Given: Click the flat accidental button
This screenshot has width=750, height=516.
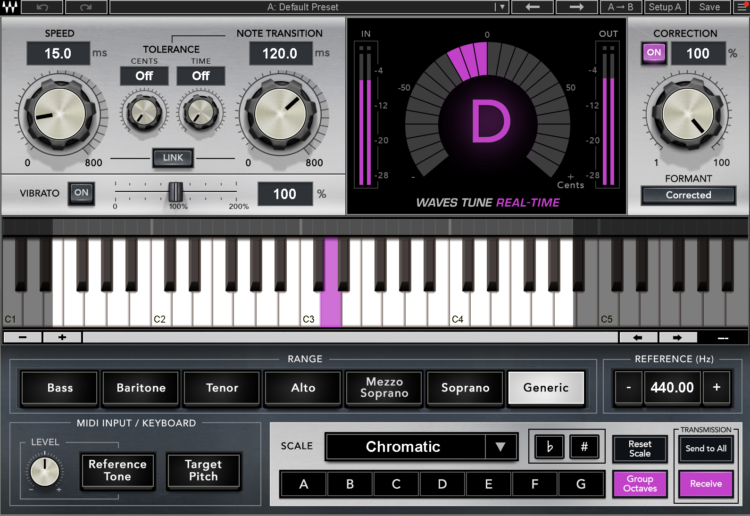Looking at the screenshot, I should pos(550,447).
